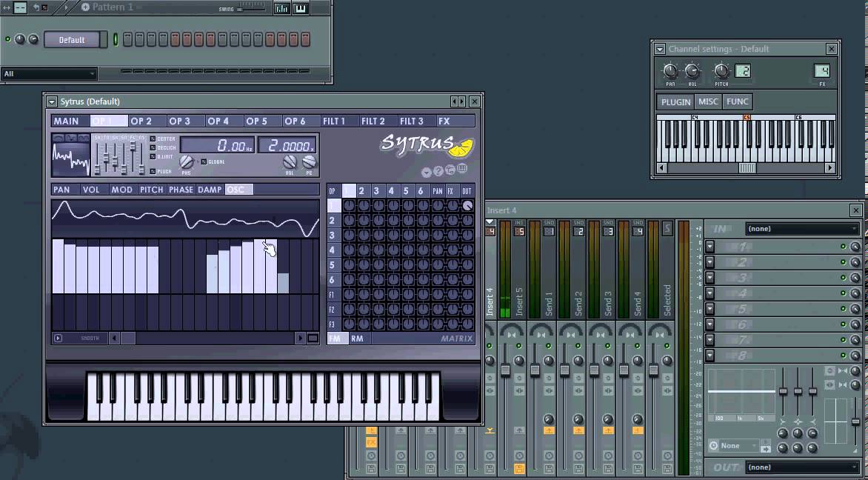Viewport: 868px width, 480px height.
Task: Open the mixer IN (none) dropdown
Action: (x=802, y=229)
